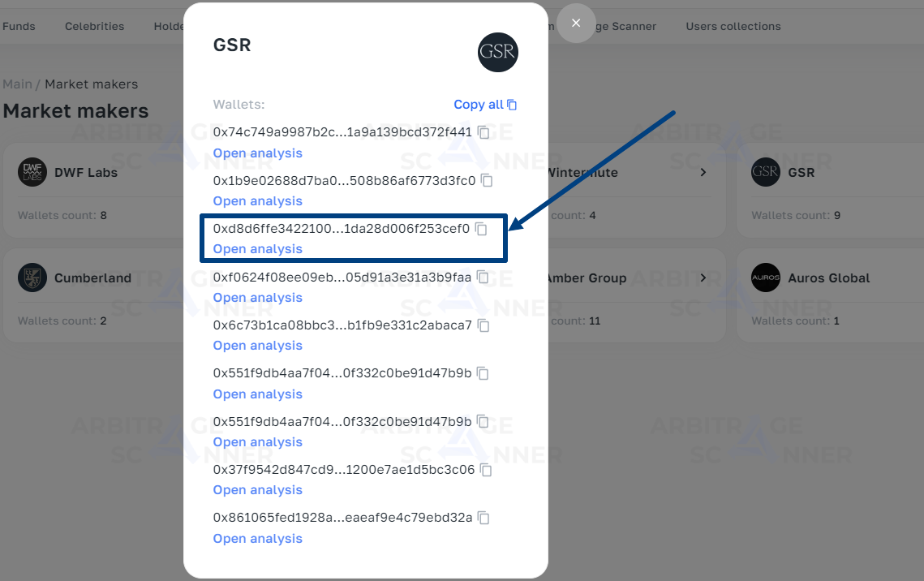The height and width of the screenshot is (581, 924).
Task: Copy wallet address 0x37f9542d847cd9
Action: point(486,470)
